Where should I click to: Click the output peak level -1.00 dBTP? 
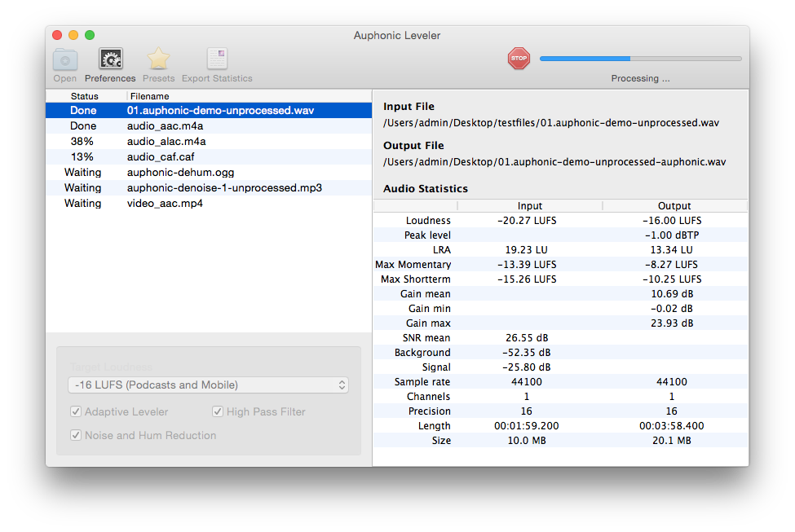(672, 235)
